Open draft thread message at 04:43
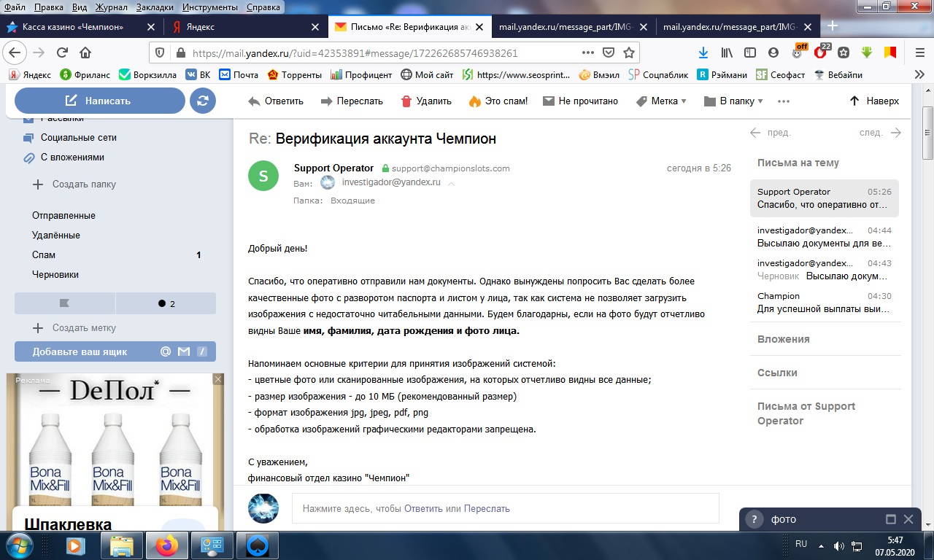The height and width of the screenshot is (560, 934). (825, 270)
